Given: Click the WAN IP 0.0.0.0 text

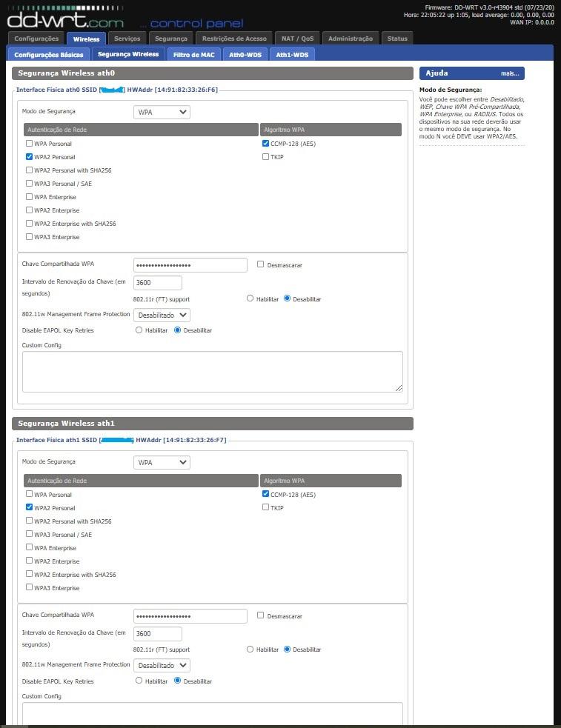Looking at the screenshot, I should point(532,22).
